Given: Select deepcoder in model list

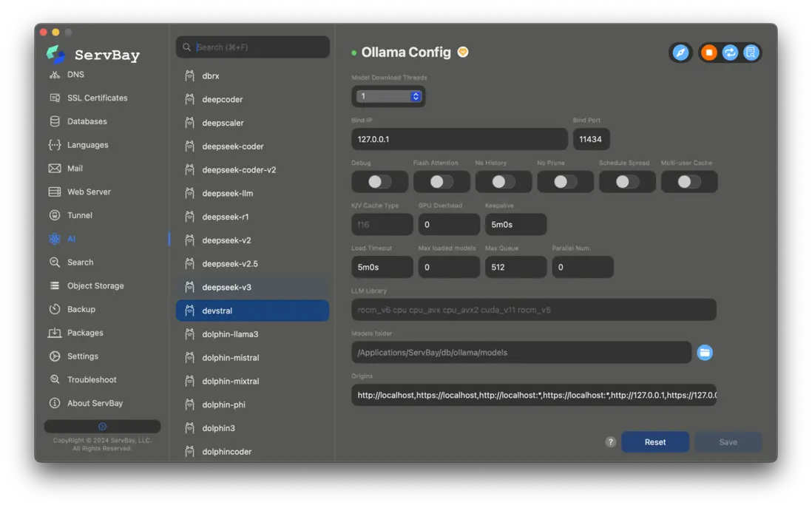Looking at the screenshot, I should pos(253,99).
